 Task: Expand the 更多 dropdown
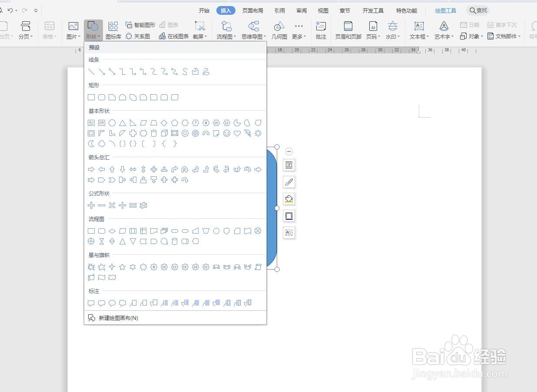tap(299, 30)
